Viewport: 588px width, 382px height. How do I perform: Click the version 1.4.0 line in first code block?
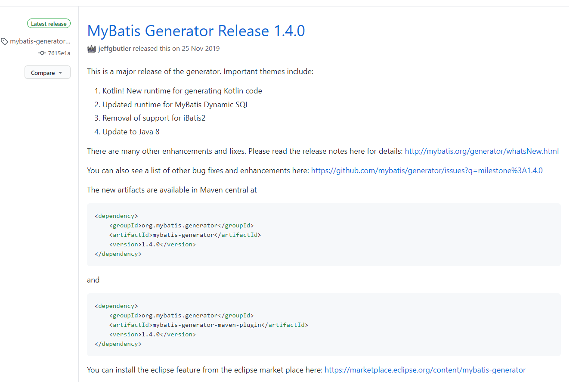pos(152,245)
